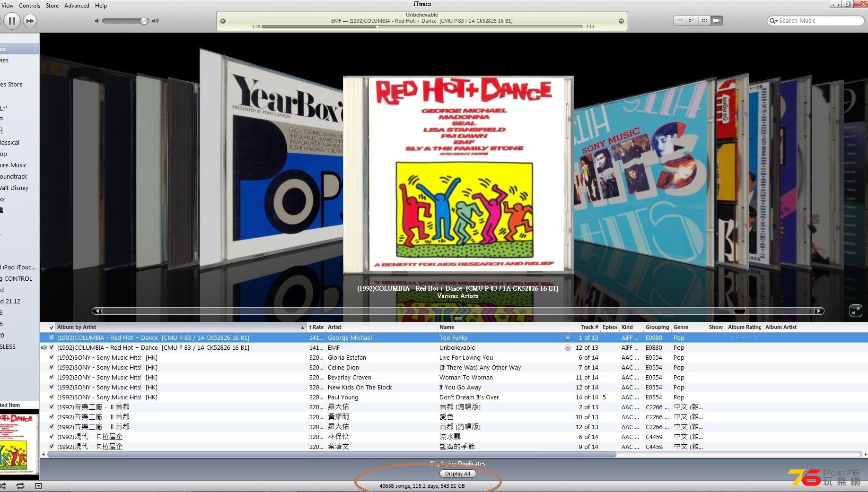Click the Cover Flow scroll left arrow

coord(96,311)
